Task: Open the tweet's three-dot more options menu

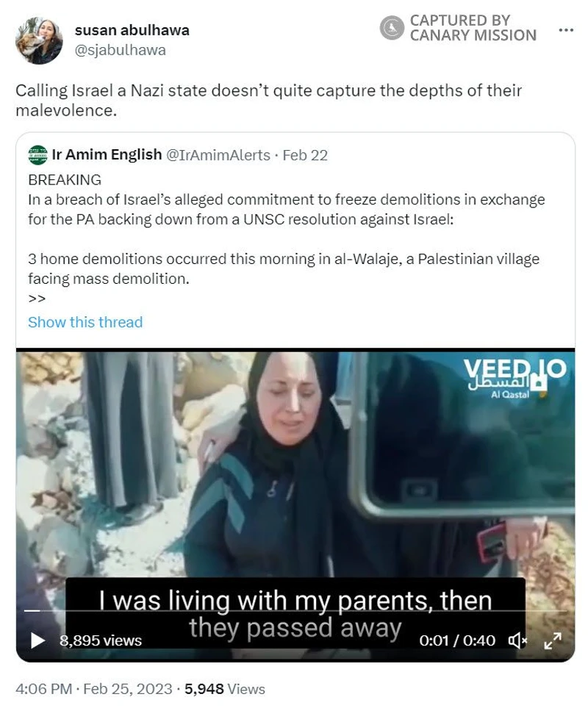Action: 566,30
